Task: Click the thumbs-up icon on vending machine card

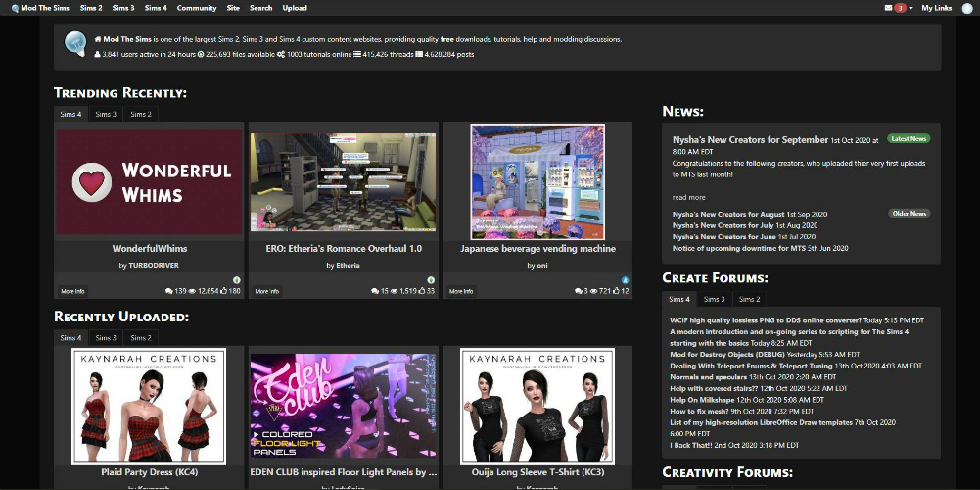Action: pyautogui.click(x=616, y=291)
